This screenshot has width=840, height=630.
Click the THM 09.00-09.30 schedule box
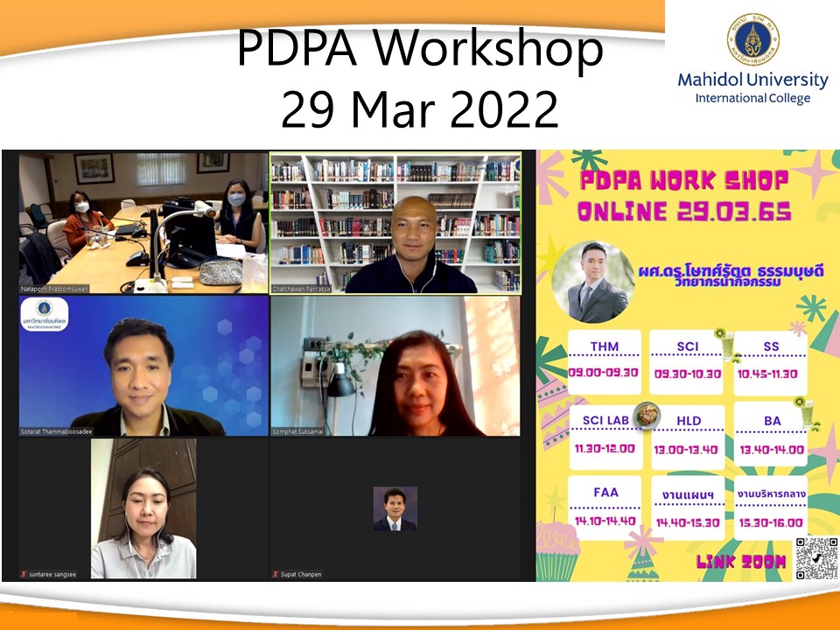coord(605,360)
